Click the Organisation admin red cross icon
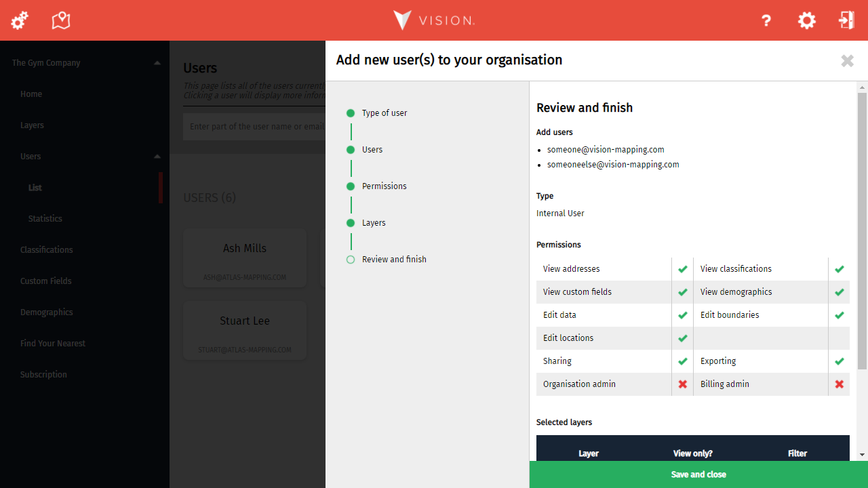Viewport: 868px width, 488px height. [683, 384]
